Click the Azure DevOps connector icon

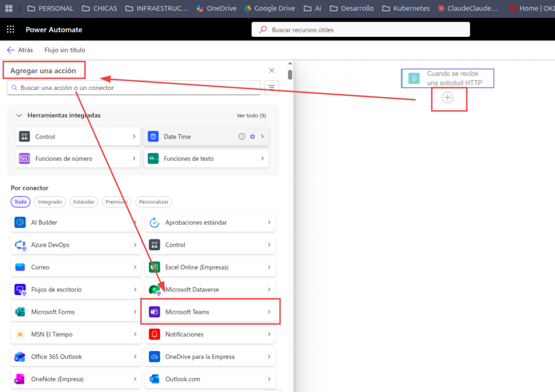point(20,245)
